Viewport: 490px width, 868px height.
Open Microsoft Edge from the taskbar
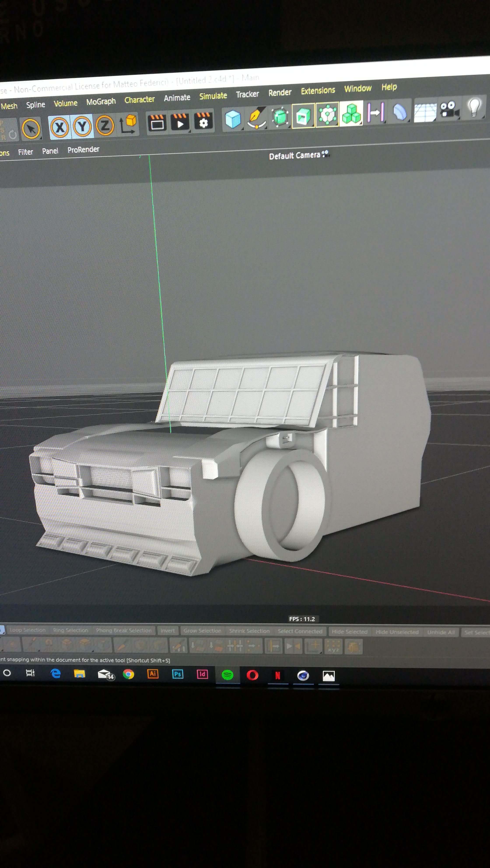click(56, 674)
